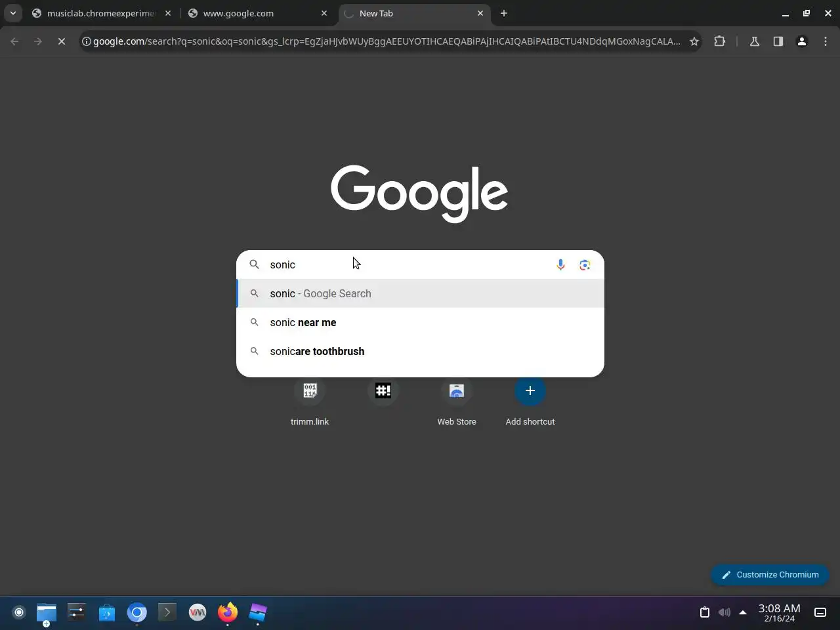Expand the tab search dropdown arrow
This screenshot has height=630, width=840.
pos(12,13)
